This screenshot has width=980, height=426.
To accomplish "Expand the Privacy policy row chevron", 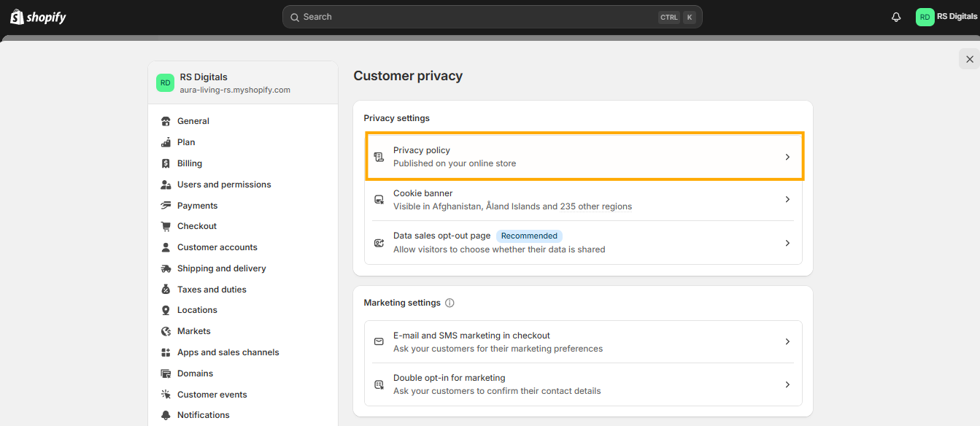I will 787,157.
